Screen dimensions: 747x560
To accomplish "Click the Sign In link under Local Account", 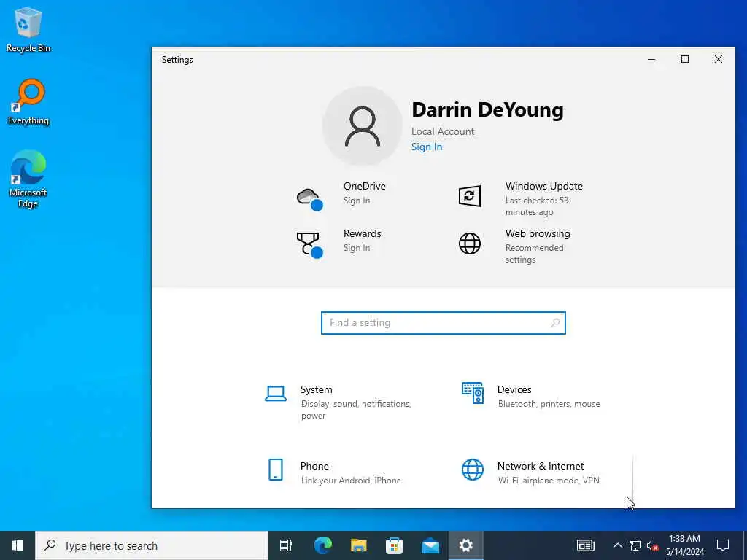I will tap(427, 147).
